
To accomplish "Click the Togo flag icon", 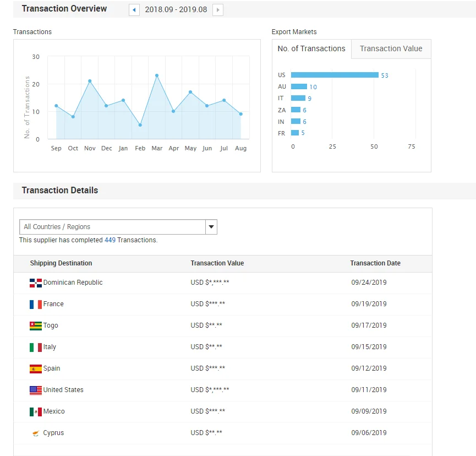I will (x=36, y=326).
